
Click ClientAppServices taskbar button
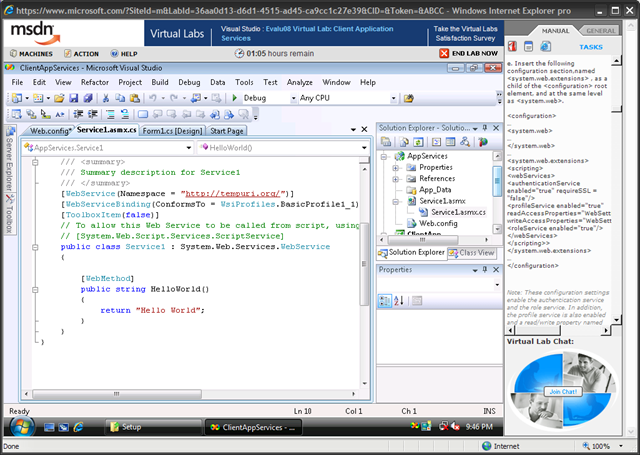point(253,427)
